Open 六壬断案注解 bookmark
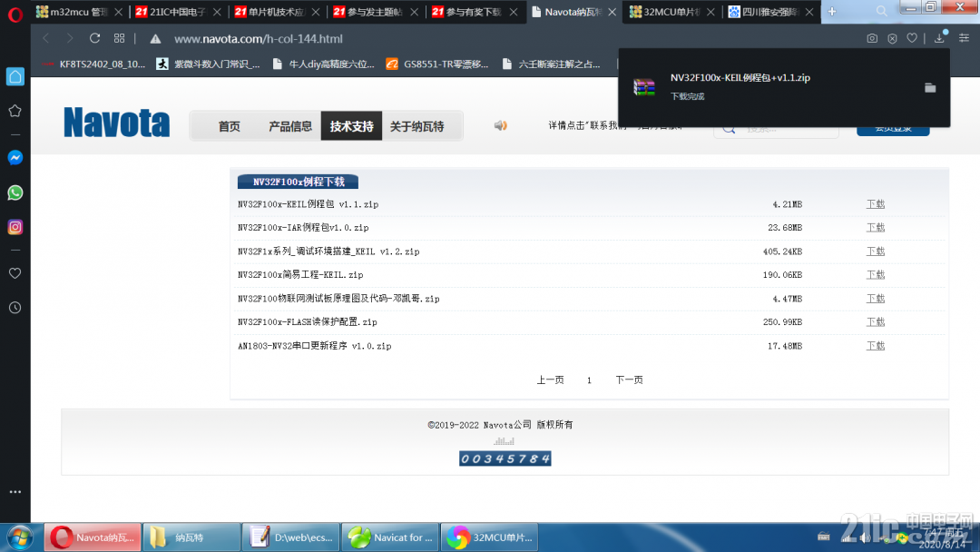The height and width of the screenshot is (552, 980). point(552,64)
